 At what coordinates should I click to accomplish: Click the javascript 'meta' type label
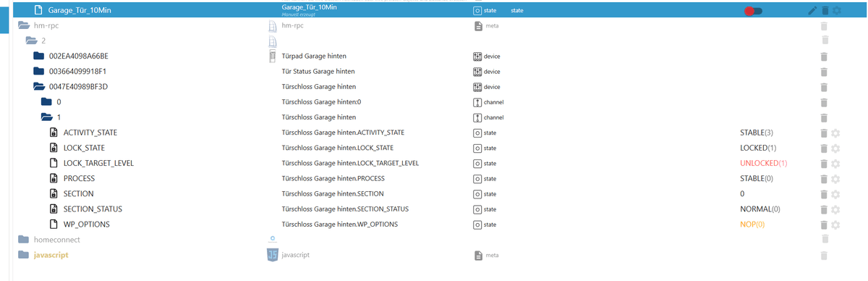pyautogui.click(x=492, y=256)
